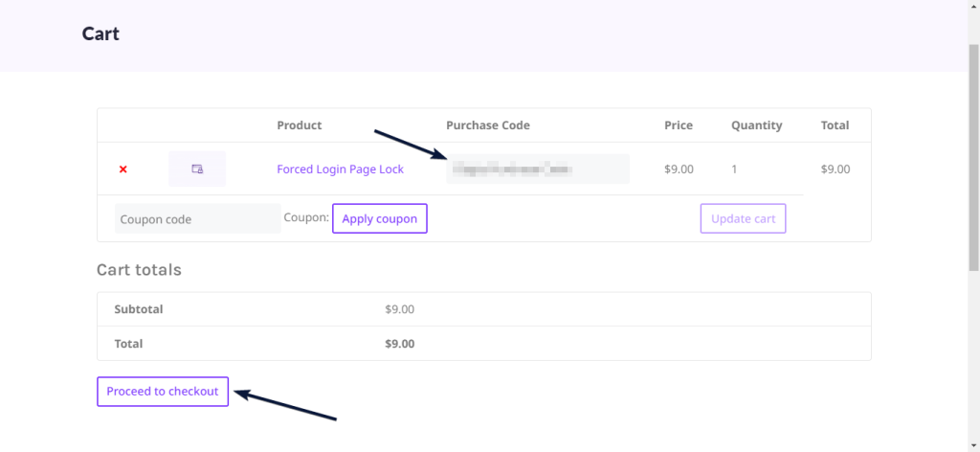Click the quantity value 1
Image resolution: width=980 pixels, height=452 pixels.
(734, 169)
